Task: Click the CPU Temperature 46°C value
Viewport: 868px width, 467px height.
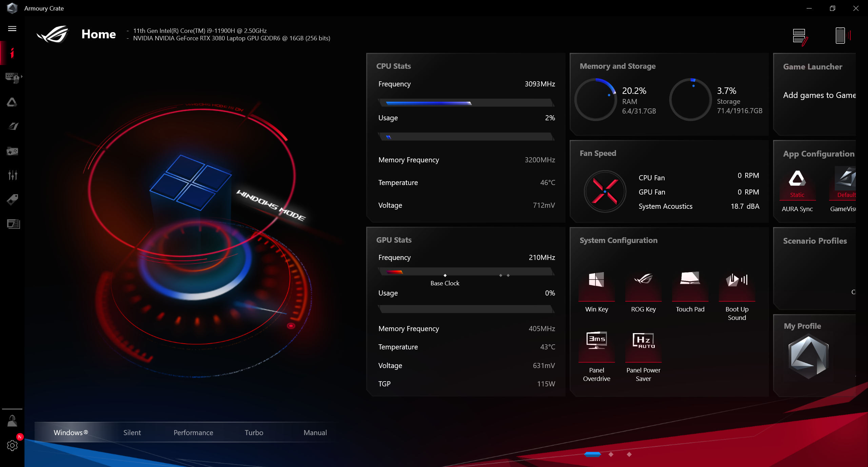Action: 548,182
